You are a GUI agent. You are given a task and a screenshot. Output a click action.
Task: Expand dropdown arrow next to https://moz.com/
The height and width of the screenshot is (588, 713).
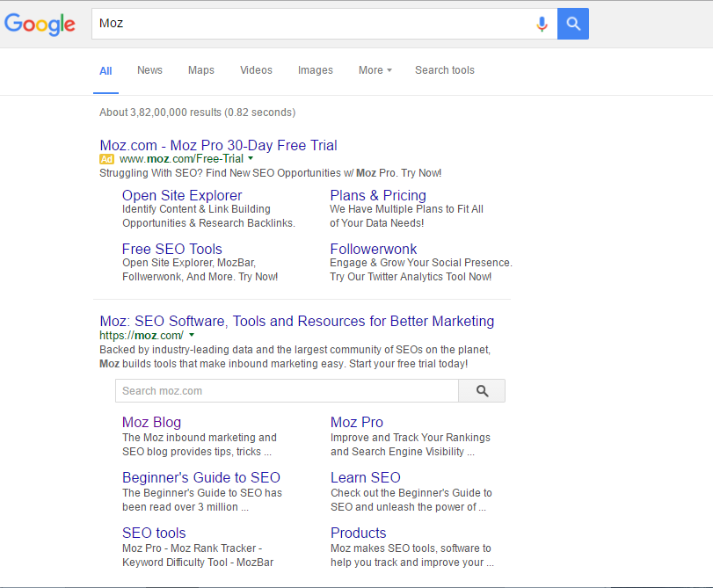tap(192, 335)
